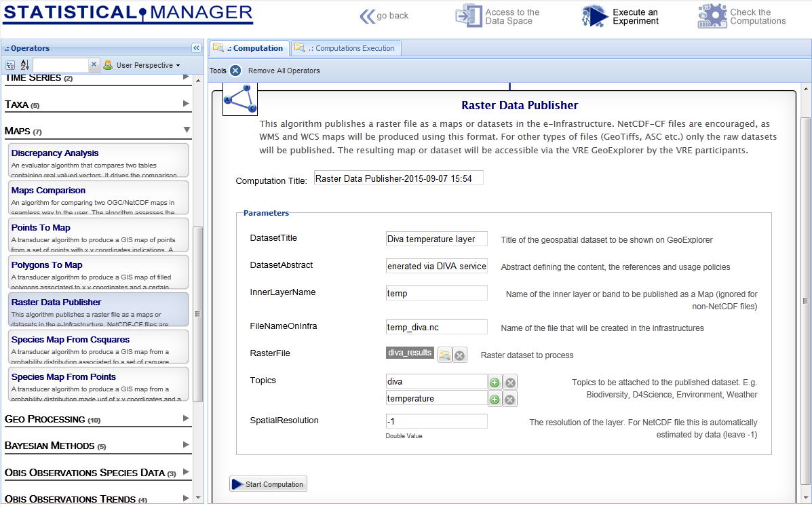
Task: Collapse the Maps operator category
Action: 186,130
